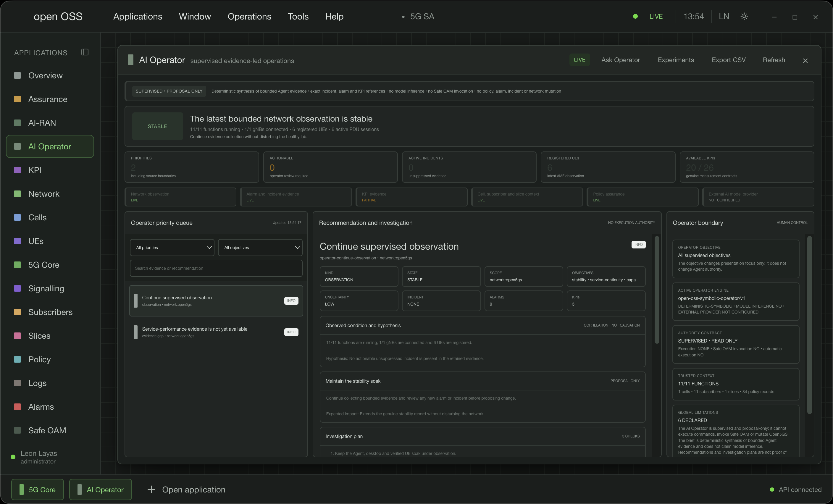Click the Slices pink square icon
833x504 pixels.
[17, 336]
